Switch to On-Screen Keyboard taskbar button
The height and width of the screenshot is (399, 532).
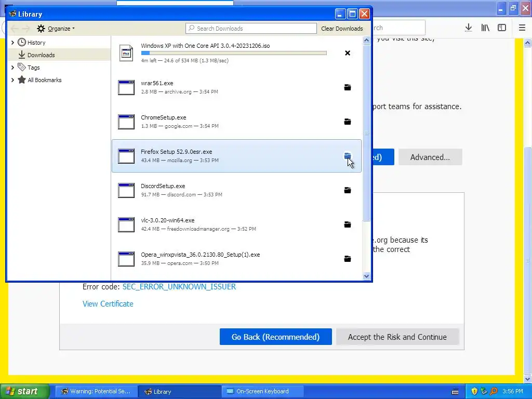click(x=262, y=392)
